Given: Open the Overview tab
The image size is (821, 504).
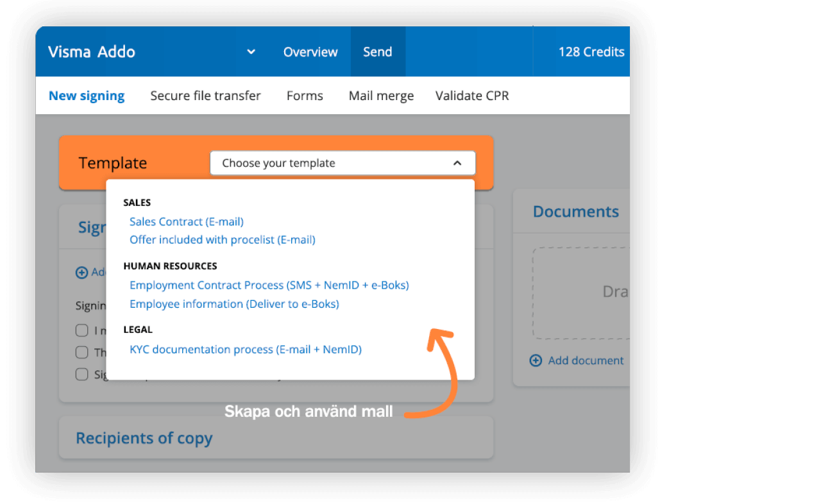Looking at the screenshot, I should pyautogui.click(x=310, y=52).
